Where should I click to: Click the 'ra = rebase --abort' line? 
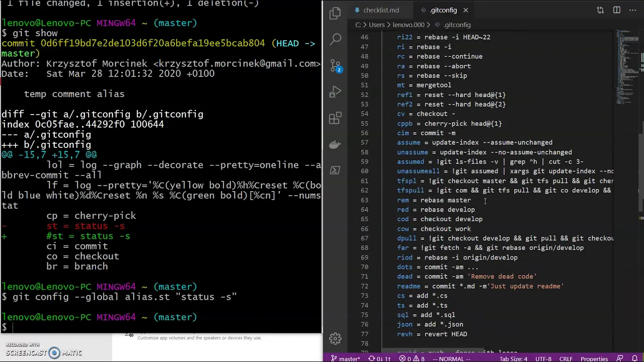(434, 66)
